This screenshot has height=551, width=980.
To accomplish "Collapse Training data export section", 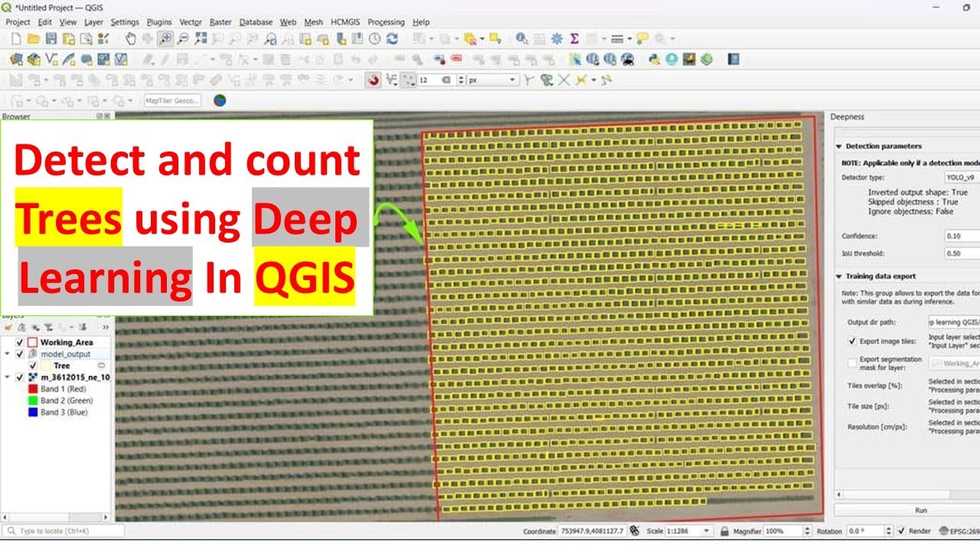I will [x=839, y=276].
